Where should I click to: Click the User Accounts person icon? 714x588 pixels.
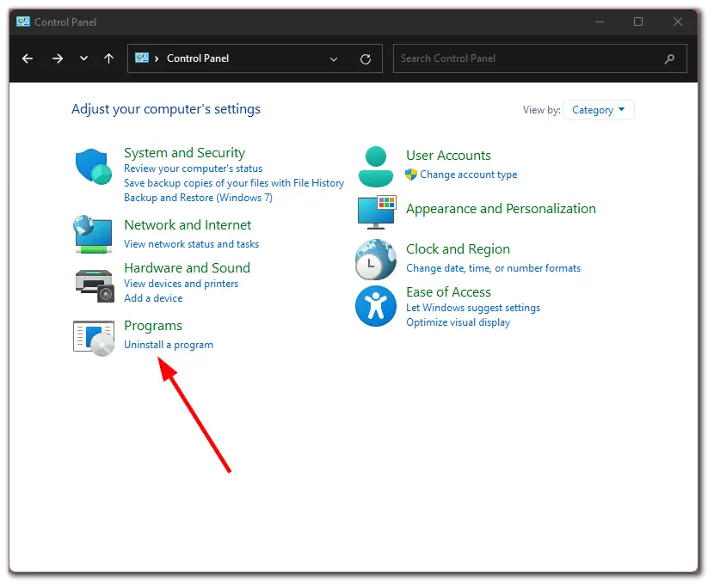376,167
